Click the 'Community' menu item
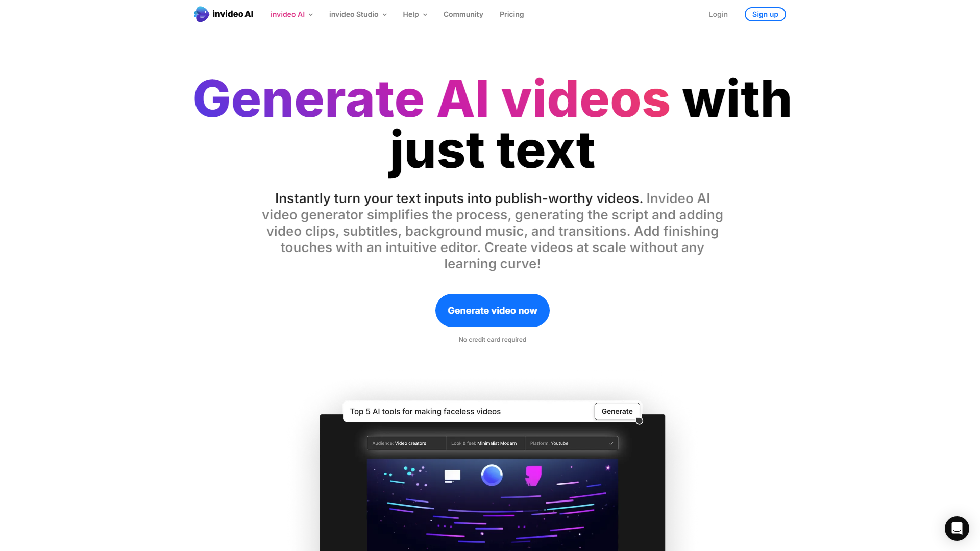 coord(463,14)
